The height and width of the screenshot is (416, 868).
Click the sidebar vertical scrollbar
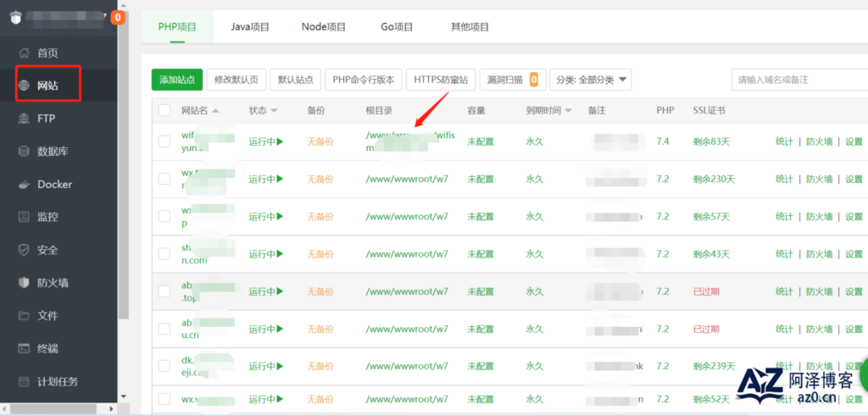point(124,166)
